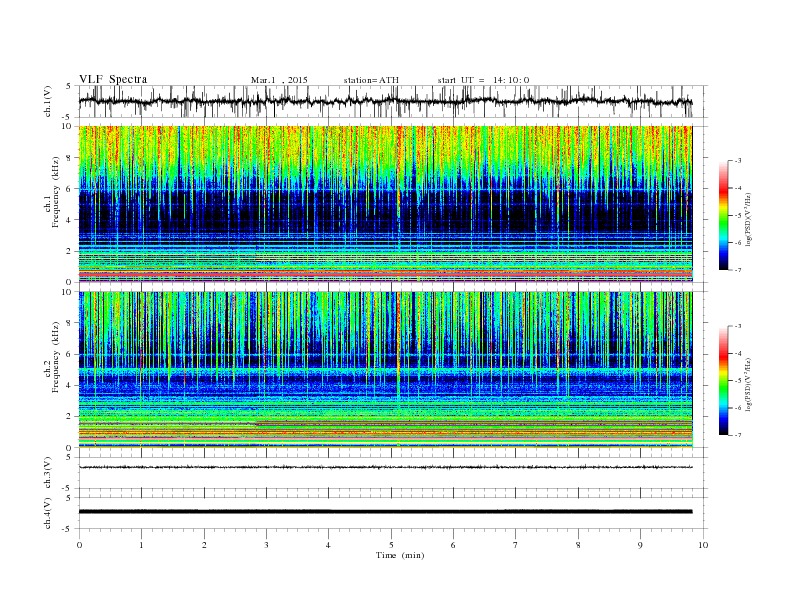Click the "-7" label on ch.2 color bar
The image size is (792, 612).
(738, 435)
